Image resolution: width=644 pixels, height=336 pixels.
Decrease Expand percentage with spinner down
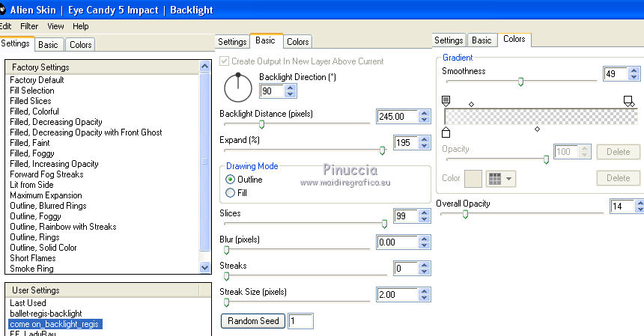[x=425, y=146]
